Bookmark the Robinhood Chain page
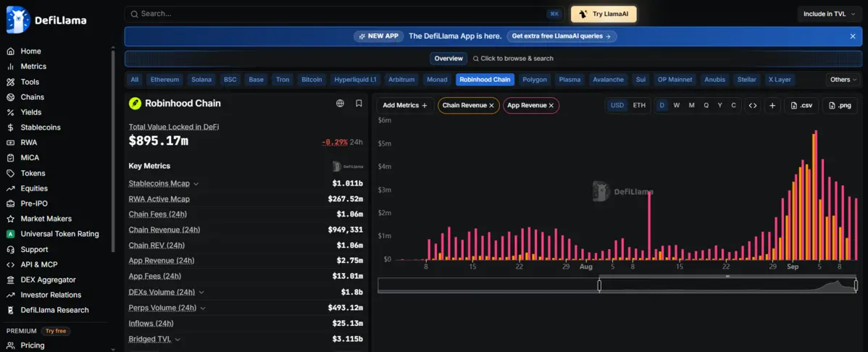 coord(359,104)
